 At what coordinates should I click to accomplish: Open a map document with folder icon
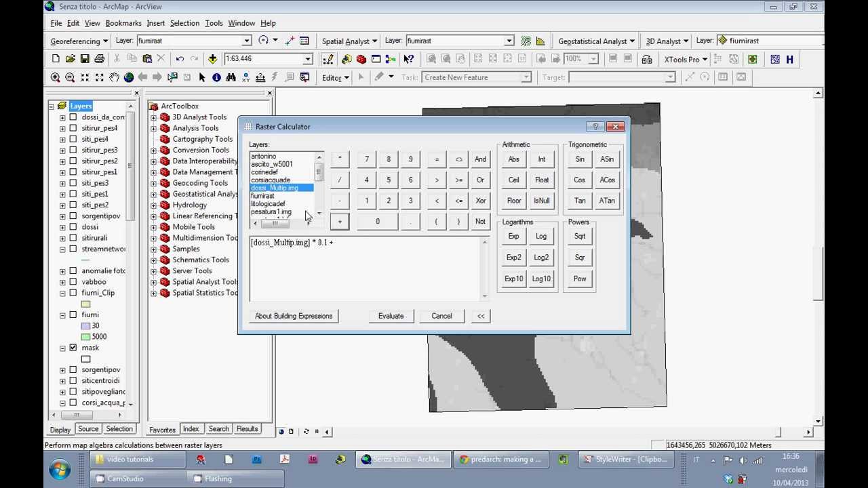point(70,59)
